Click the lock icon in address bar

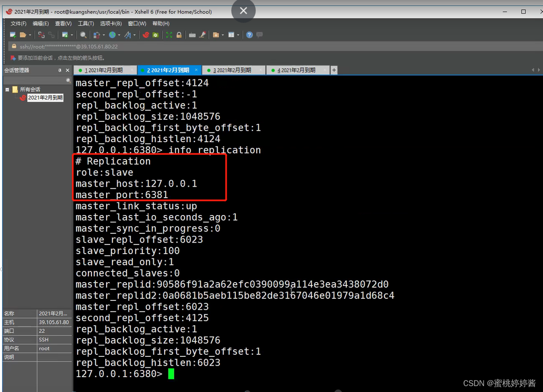[14, 46]
